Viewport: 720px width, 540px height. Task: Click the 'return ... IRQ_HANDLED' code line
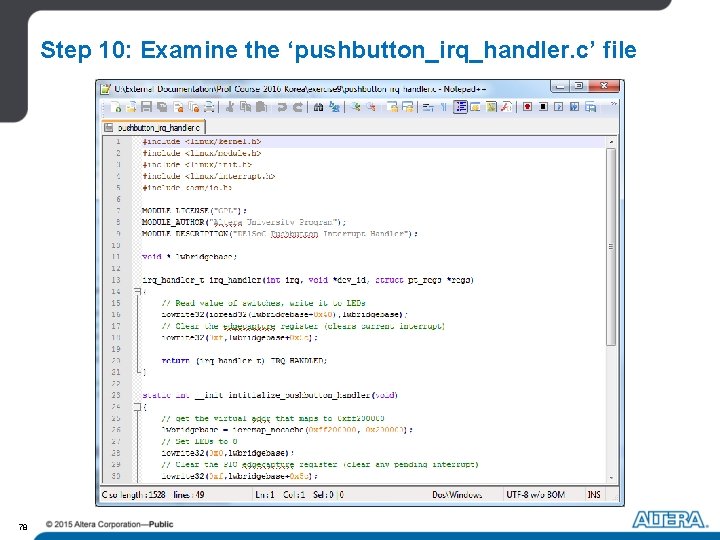[x=244, y=360]
